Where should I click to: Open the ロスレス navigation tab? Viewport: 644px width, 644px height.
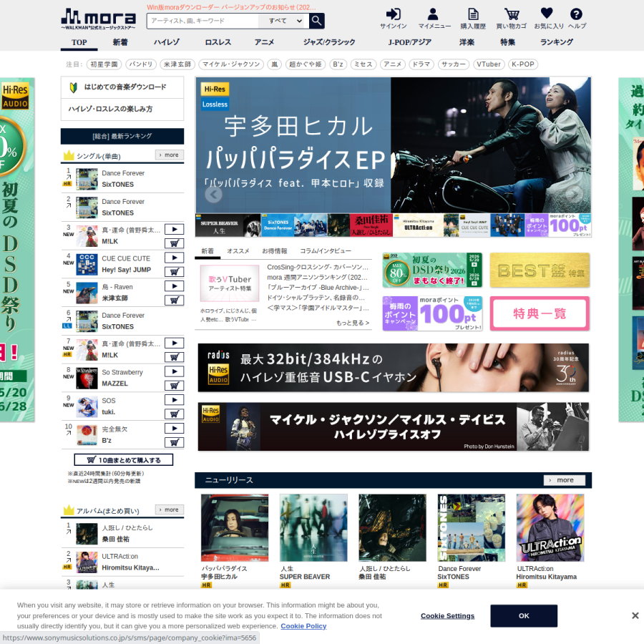pos(218,42)
